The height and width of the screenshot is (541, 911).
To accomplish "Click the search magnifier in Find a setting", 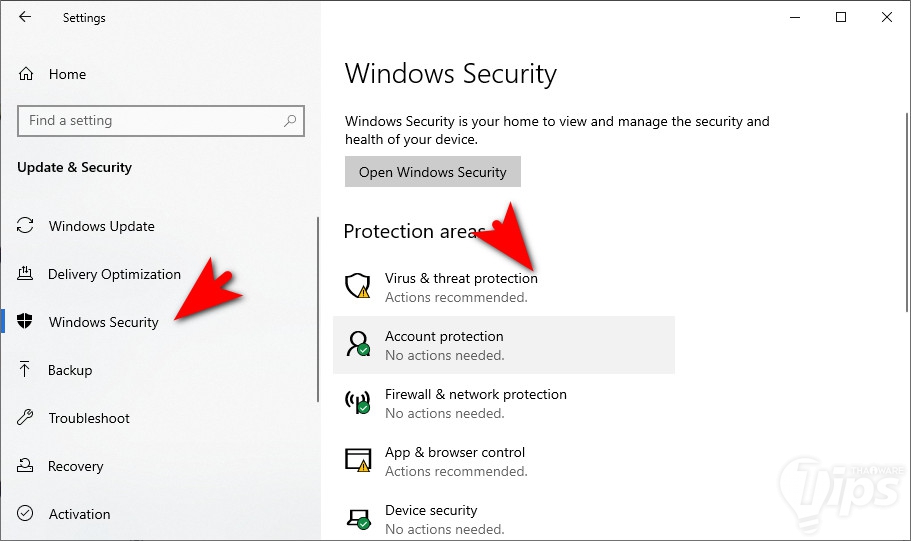I will (x=290, y=121).
